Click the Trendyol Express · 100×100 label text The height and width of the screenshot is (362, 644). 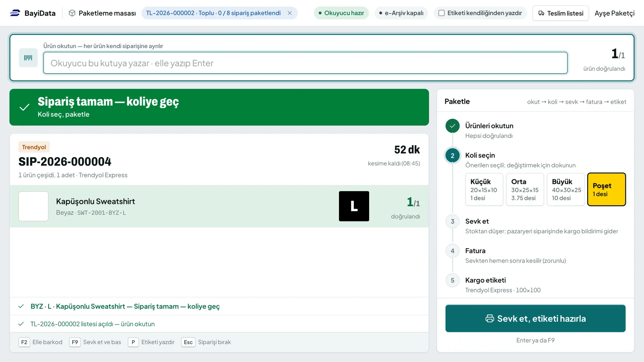click(503, 290)
